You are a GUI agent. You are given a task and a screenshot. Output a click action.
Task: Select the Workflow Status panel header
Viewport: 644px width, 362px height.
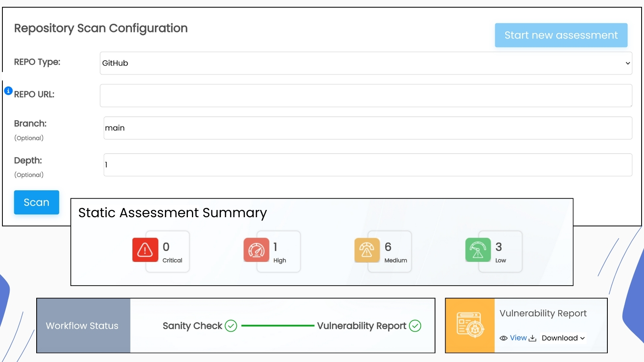[x=82, y=326]
